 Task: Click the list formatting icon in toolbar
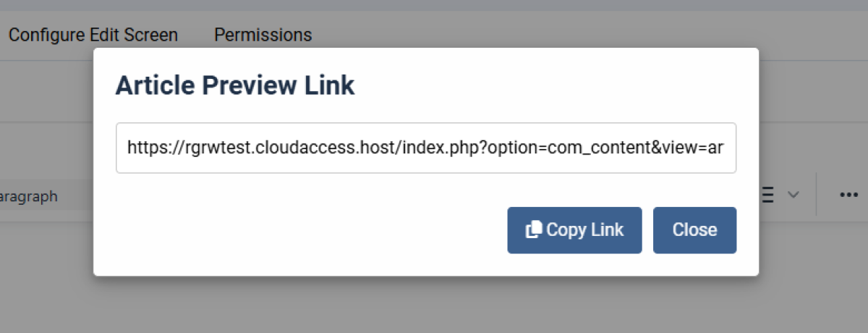769,195
